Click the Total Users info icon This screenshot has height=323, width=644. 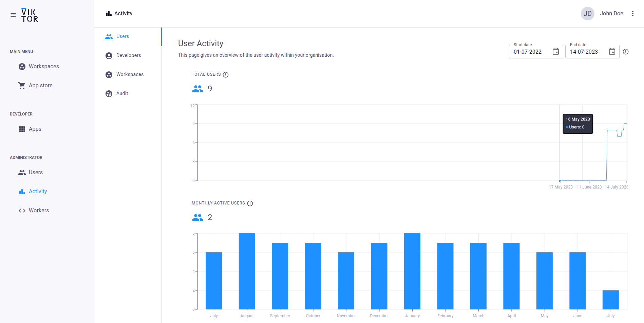pos(226,75)
